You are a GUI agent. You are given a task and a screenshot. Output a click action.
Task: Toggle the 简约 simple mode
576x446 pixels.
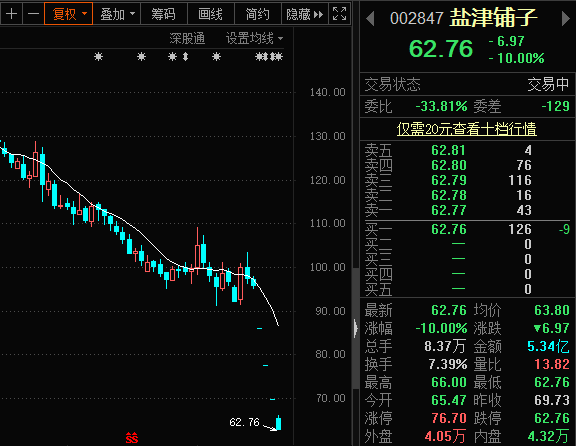pyautogui.click(x=258, y=14)
